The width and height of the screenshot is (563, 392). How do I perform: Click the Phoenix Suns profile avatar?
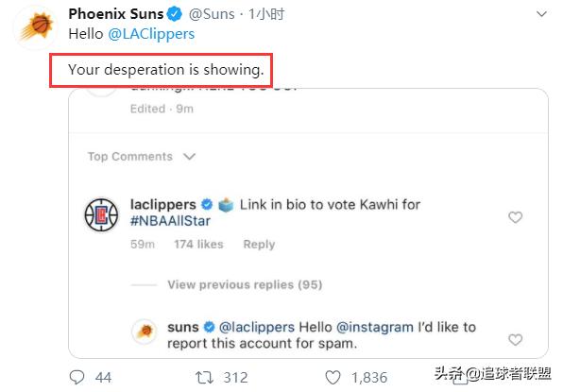pyautogui.click(x=36, y=27)
